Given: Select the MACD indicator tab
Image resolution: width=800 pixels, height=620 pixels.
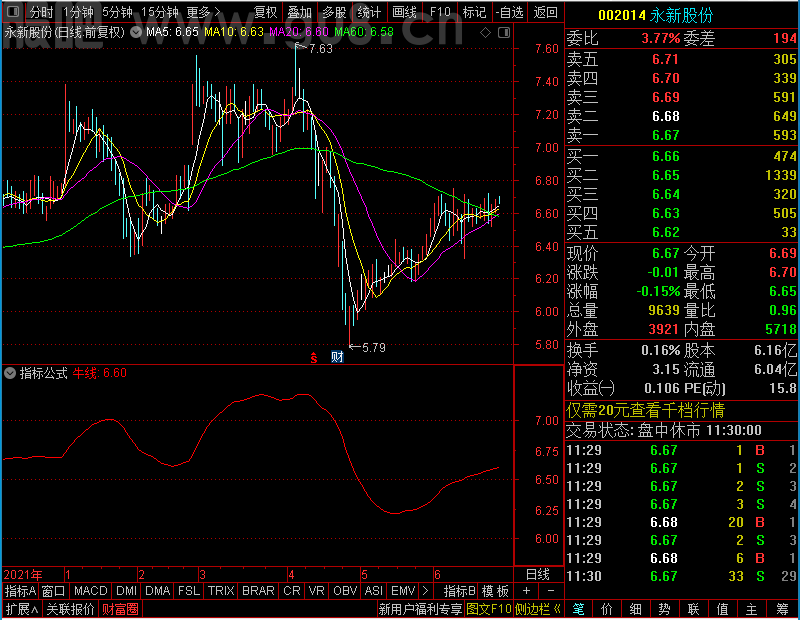Looking at the screenshot, I should [90, 591].
